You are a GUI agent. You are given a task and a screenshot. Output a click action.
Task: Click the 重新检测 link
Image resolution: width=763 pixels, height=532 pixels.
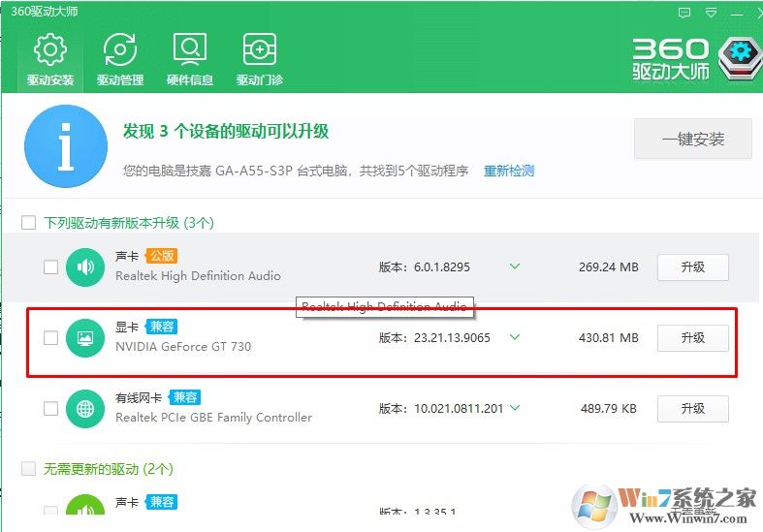[509, 171]
